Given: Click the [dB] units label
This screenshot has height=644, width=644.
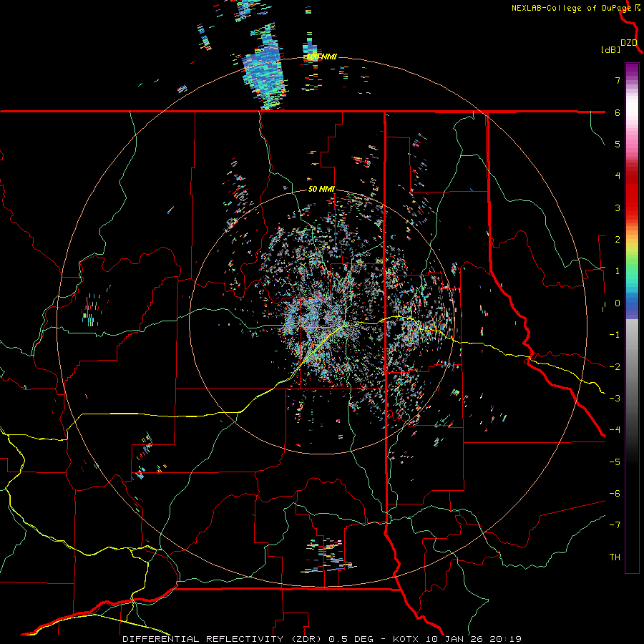Looking at the screenshot, I should [611, 49].
